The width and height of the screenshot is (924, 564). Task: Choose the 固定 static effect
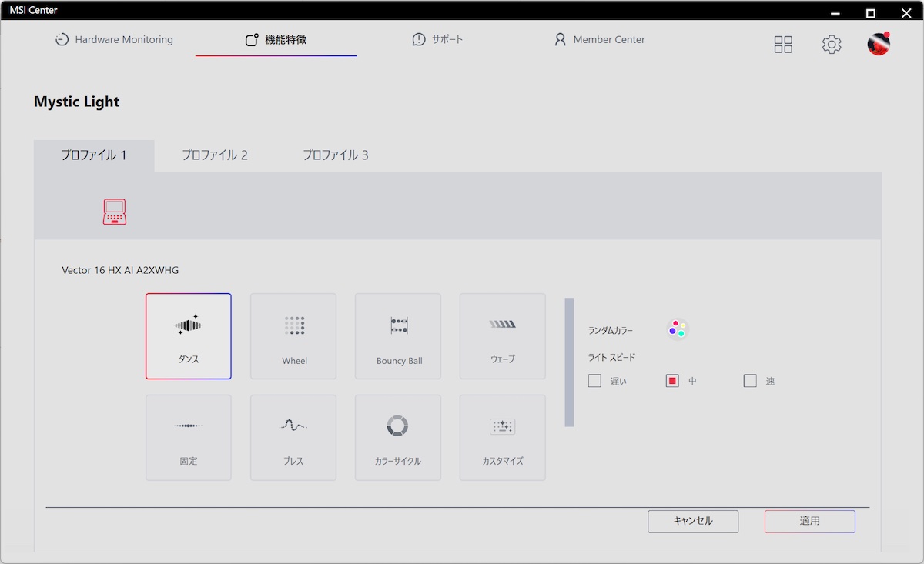coord(189,438)
